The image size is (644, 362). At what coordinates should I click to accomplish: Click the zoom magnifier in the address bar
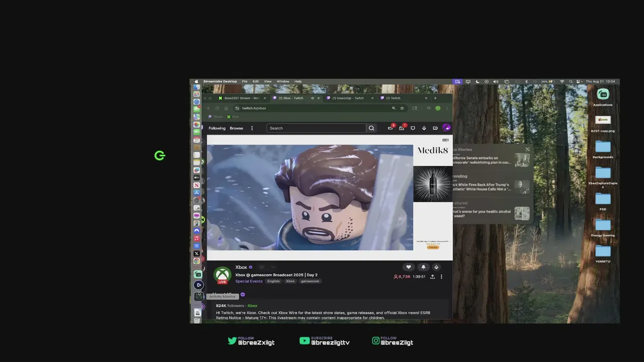coord(393,108)
